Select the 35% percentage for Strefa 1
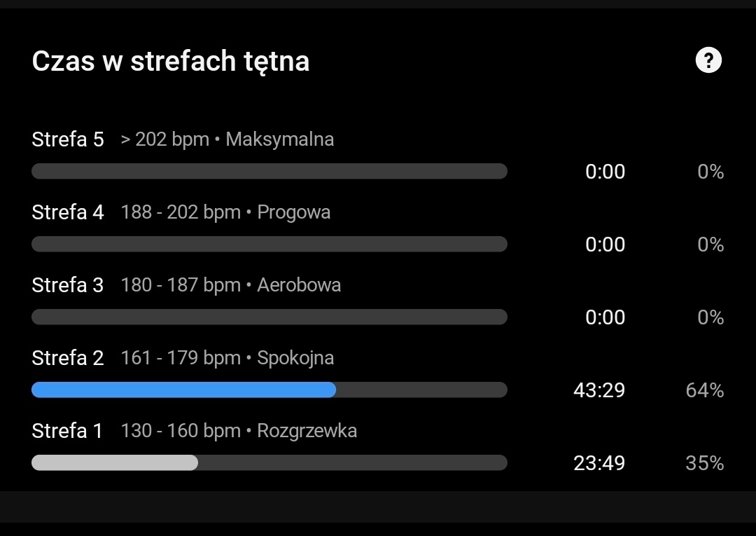 pyautogui.click(x=705, y=463)
